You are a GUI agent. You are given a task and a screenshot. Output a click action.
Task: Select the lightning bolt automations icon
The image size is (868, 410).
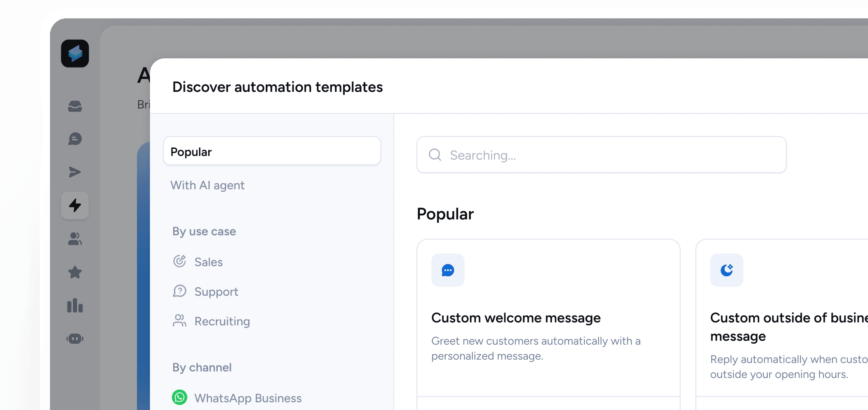coord(75,205)
